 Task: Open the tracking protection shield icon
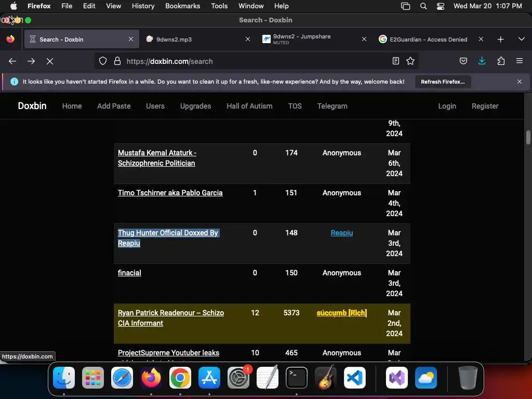103,61
